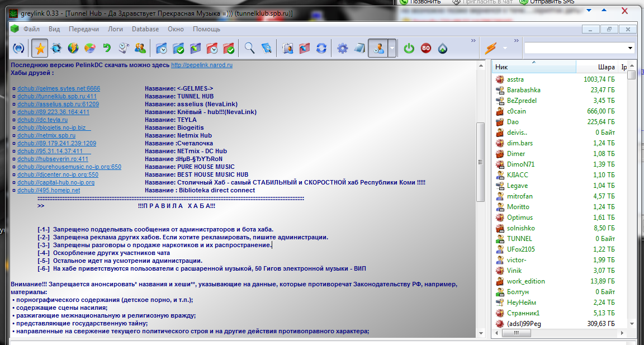The height and width of the screenshot is (345, 644).
Task: Expand main toolbar overflow chevron
Action: pos(473,41)
